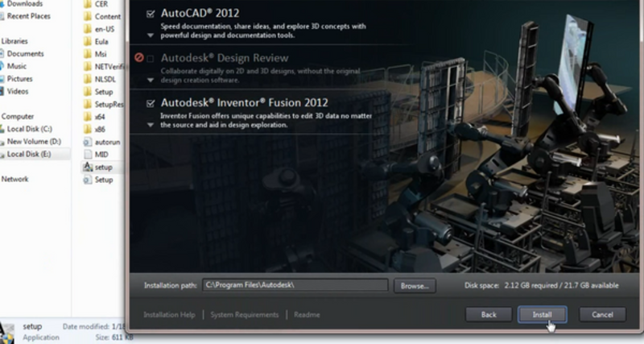Open the System Requirements link

tap(245, 315)
